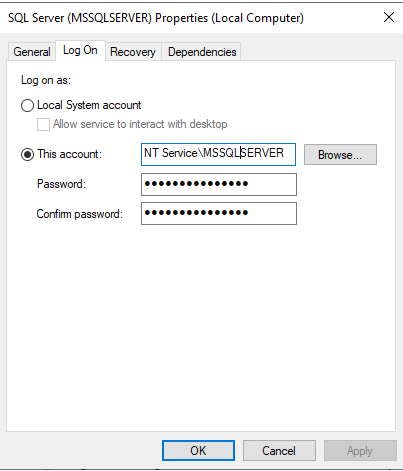Choose the This account radio option
The height and width of the screenshot is (471, 403).
(27, 154)
